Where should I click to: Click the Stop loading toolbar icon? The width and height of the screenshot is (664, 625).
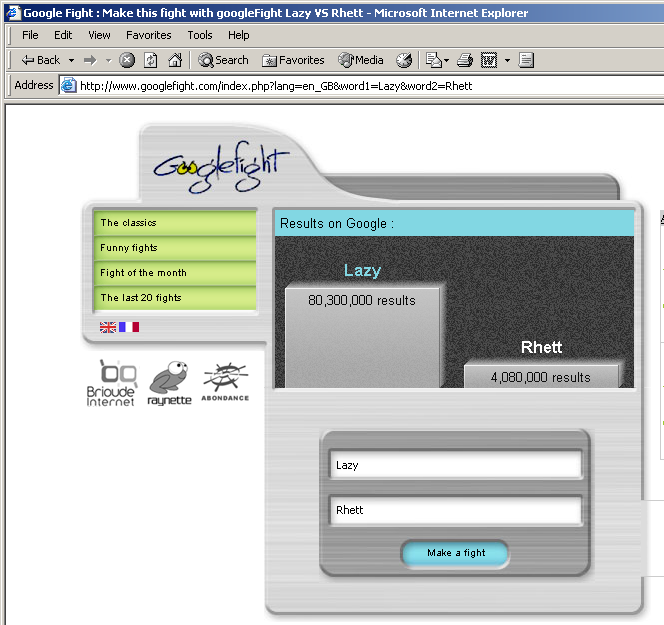tap(127, 60)
